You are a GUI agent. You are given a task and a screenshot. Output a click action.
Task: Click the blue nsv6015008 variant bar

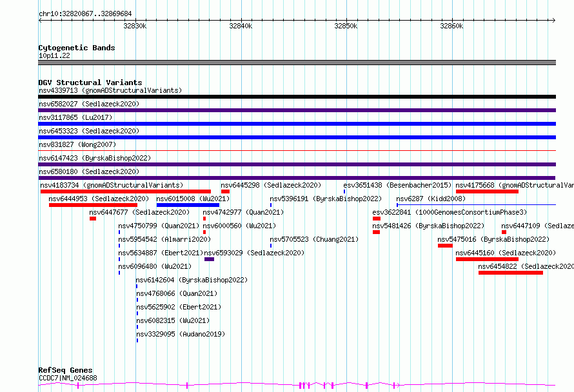click(188, 205)
